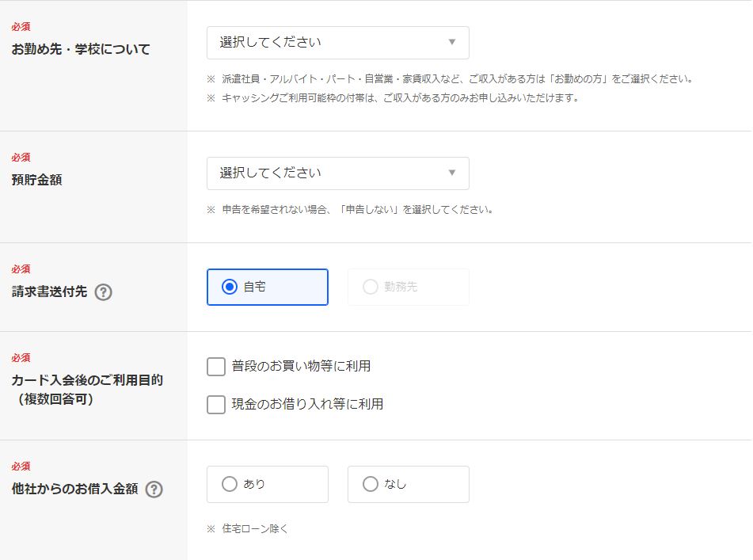Click the 現金のお借り入れ等に利用 label text
This screenshot has width=753, height=560.
coord(307,405)
